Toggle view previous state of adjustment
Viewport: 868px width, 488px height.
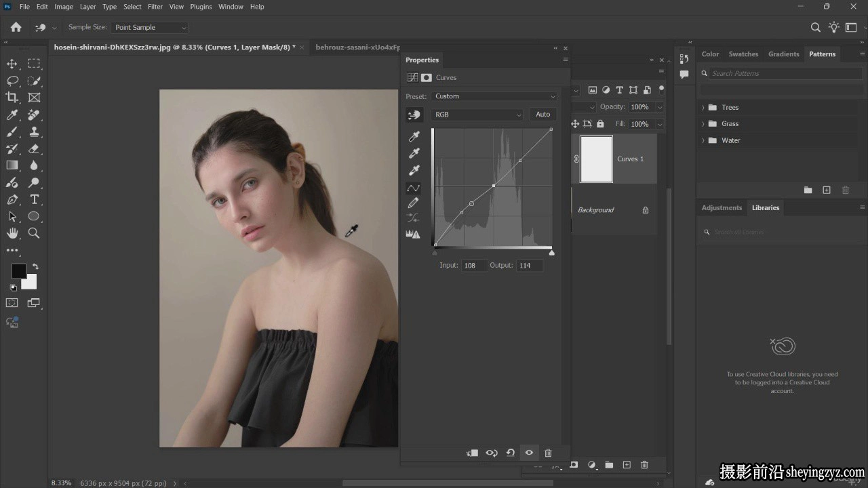tap(492, 453)
